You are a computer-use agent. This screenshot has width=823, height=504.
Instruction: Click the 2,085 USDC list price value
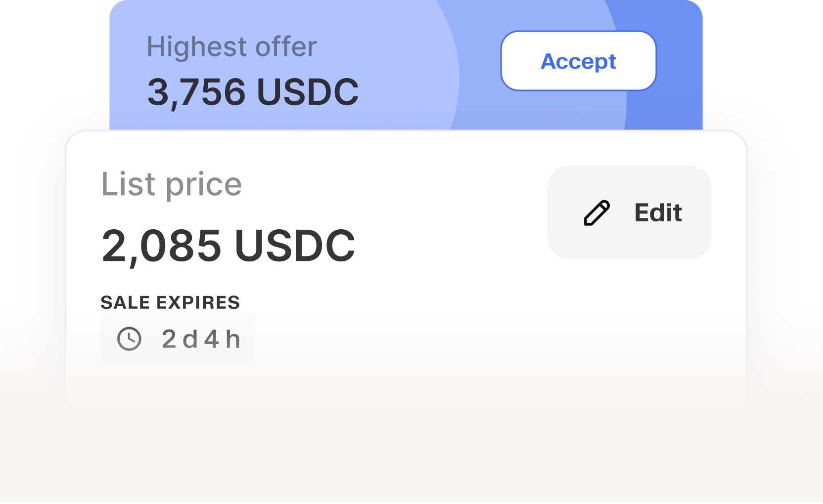pyautogui.click(x=228, y=246)
